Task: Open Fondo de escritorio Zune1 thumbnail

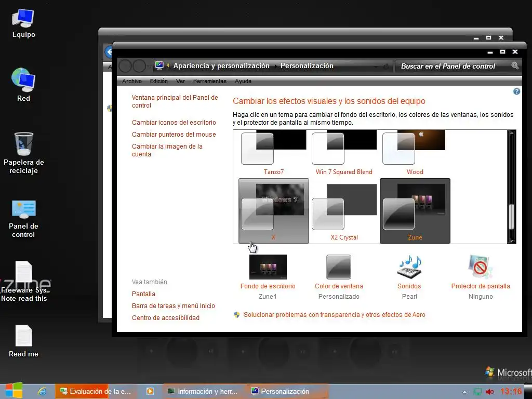Action: click(268, 267)
